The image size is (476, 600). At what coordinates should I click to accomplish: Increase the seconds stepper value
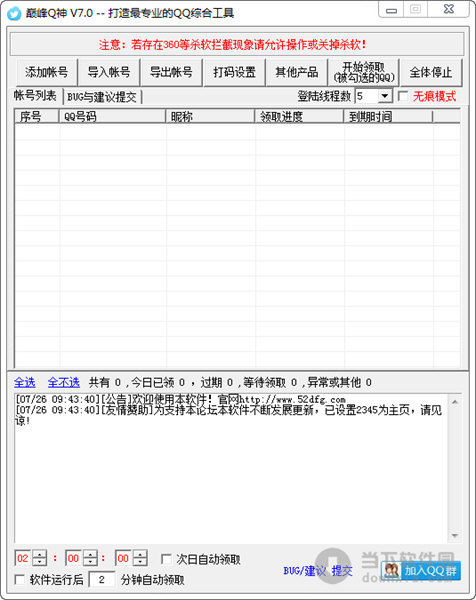coord(140,554)
